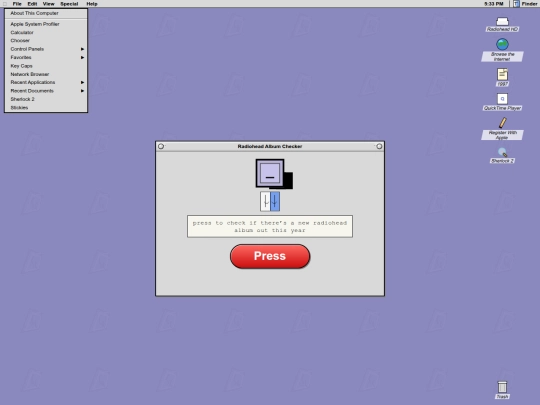Click the sad Mac computer icon

coord(274,174)
